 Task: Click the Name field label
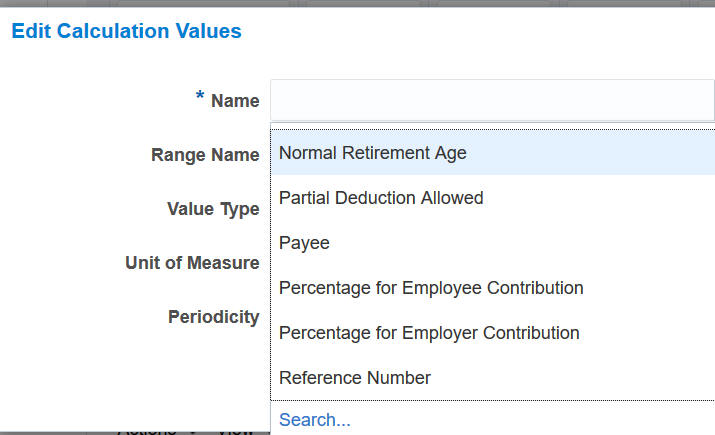(235, 101)
